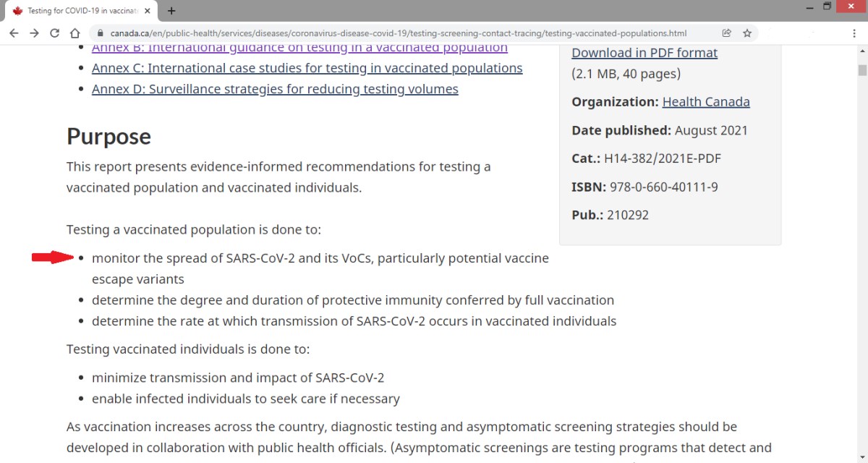Open Annex C international case studies link
This screenshot has width=868, height=463.
[x=307, y=68]
